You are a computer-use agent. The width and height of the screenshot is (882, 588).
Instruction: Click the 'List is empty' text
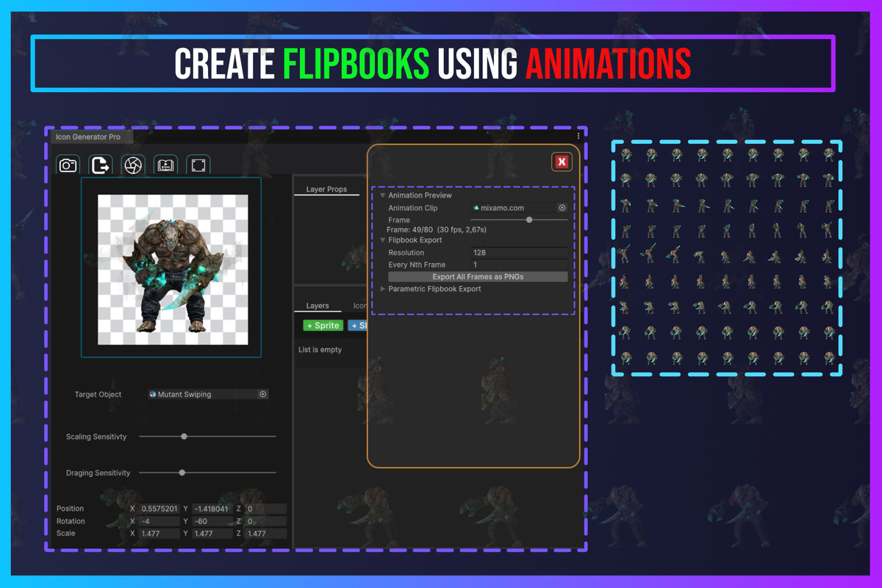point(320,350)
